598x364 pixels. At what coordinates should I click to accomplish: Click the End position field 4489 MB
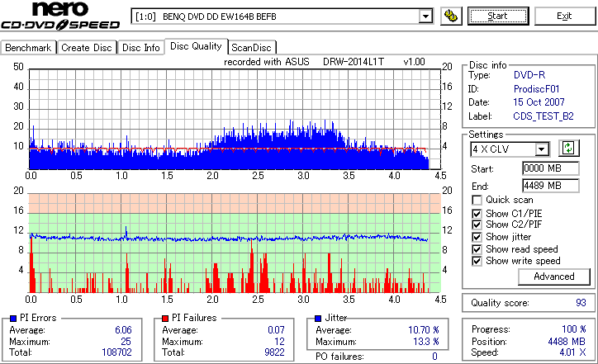point(550,186)
